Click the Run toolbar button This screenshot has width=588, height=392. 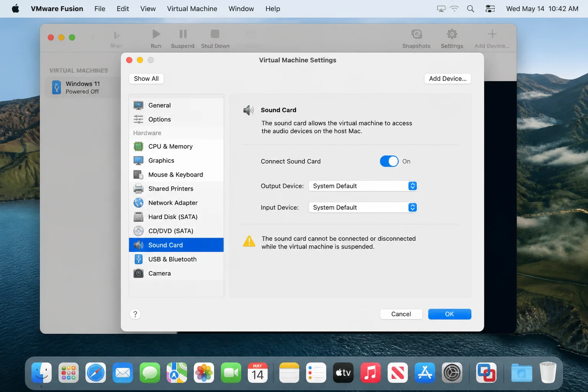(x=156, y=39)
